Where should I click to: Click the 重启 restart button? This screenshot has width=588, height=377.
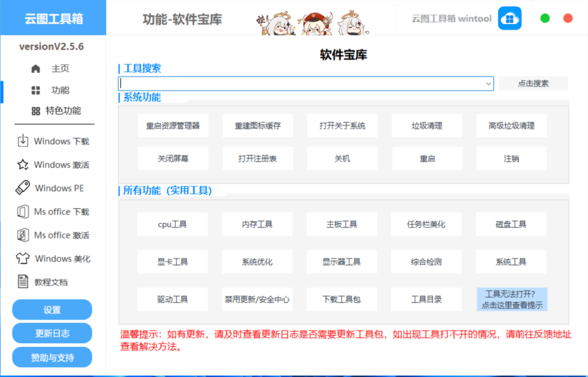point(427,159)
